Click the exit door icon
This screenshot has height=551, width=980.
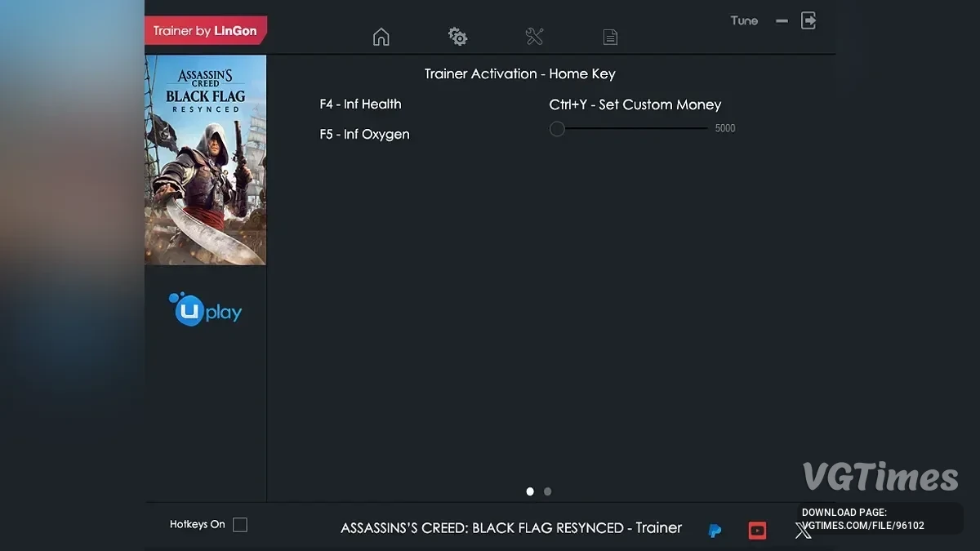tap(808, 20)
